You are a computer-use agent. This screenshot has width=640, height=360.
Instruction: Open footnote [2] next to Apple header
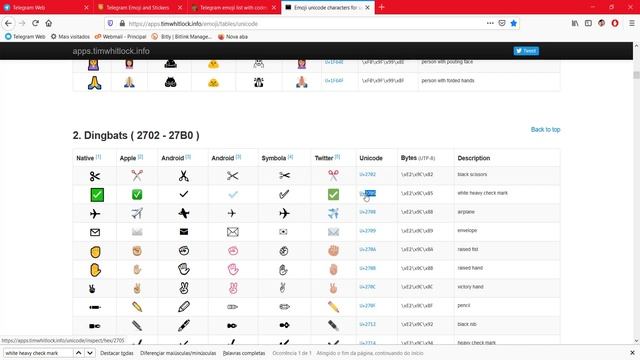pyautogui.click(x=140, y=157)
